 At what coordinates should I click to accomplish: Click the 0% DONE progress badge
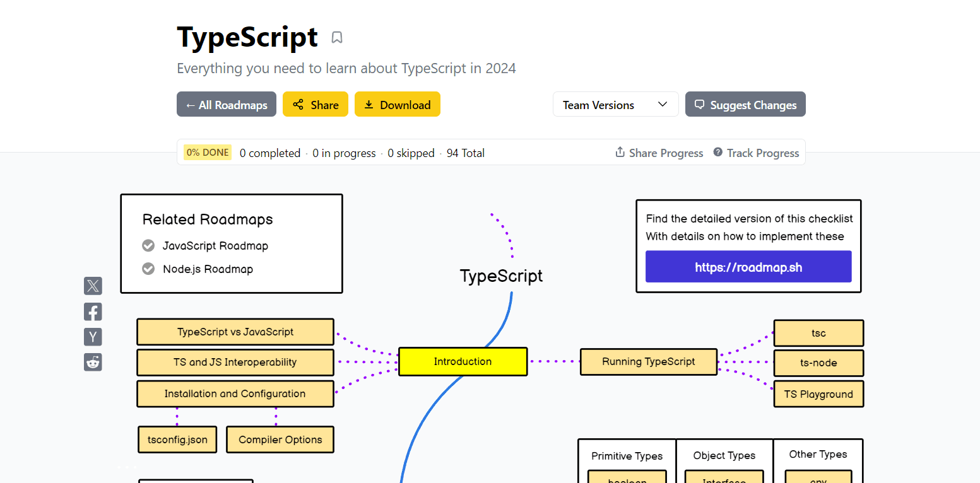pyautogui.click(x=208, y=153)
